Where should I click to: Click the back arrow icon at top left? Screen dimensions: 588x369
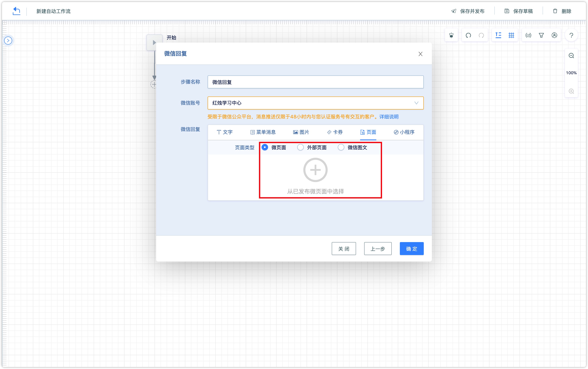(16, 11)
